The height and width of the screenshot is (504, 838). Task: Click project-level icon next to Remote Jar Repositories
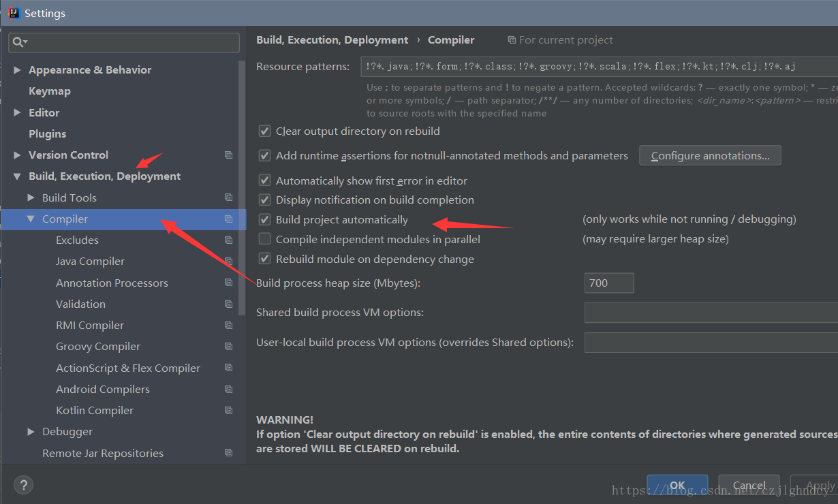click(228, 453)
